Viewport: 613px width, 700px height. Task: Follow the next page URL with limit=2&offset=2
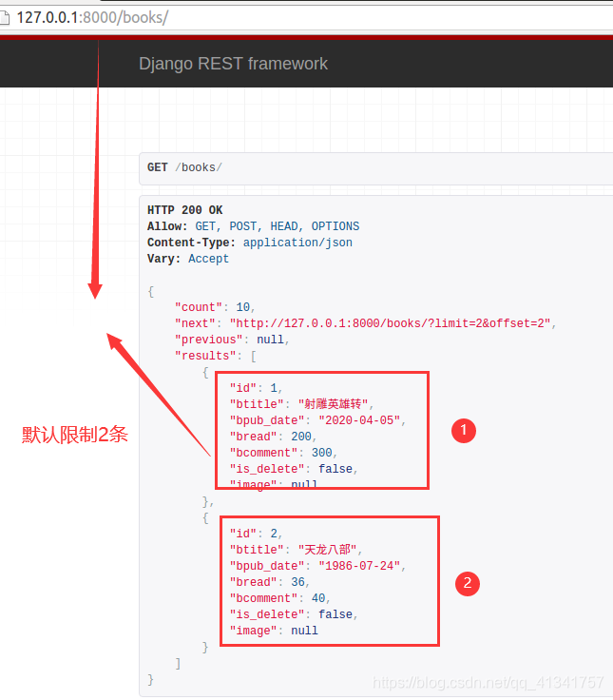[x=391, y=323]
